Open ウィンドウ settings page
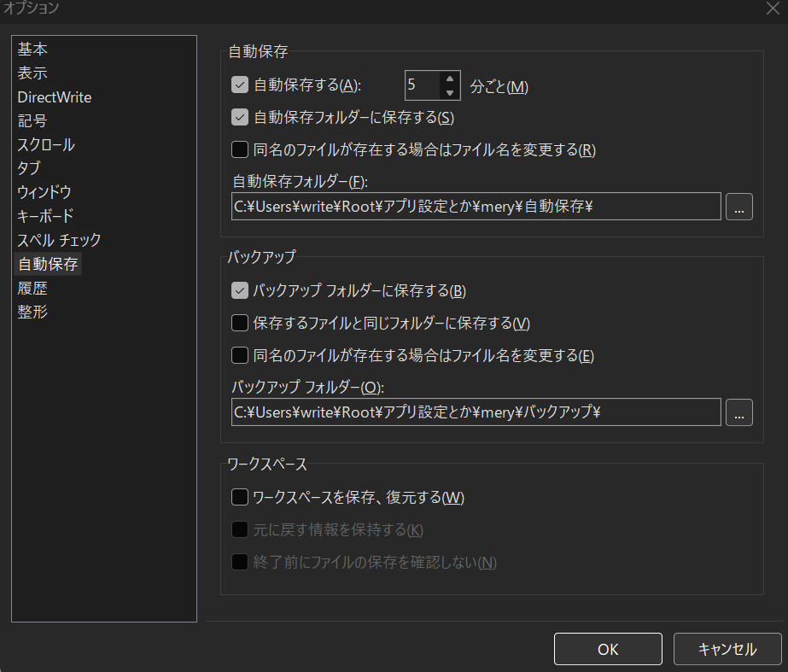Image resolution: width=788 pixels, height=672 pixels. pyautogui.click(x=44, y=192)
